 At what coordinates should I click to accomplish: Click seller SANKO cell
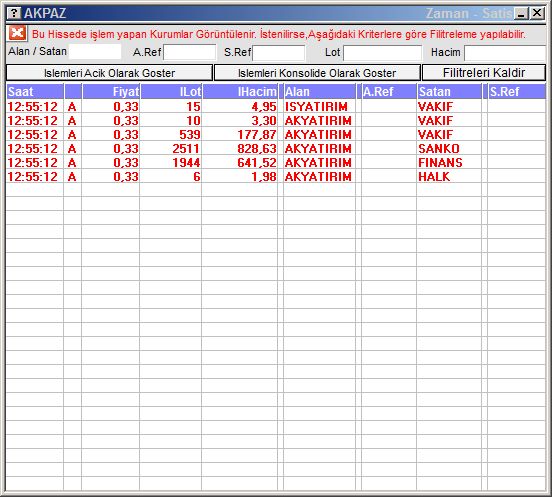coord(439,149)
